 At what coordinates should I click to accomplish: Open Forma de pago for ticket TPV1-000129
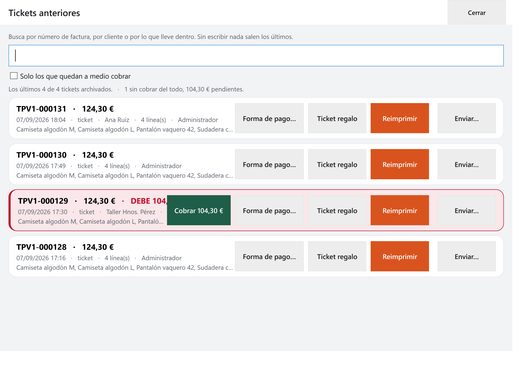pos(269,210)
